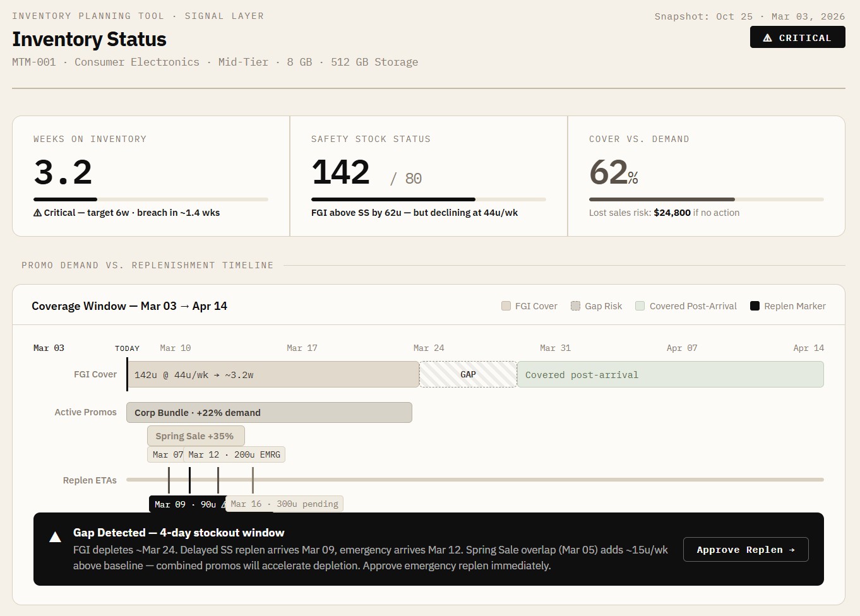Click the 'Gap Detected — 4-day stockout window' heading
Screen dimensions: 860x616
click(x=179, y=533)
